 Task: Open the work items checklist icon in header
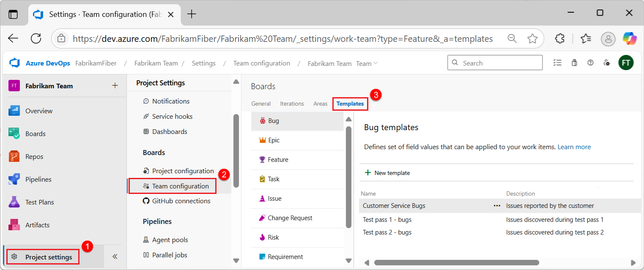[x=557, y=63]
